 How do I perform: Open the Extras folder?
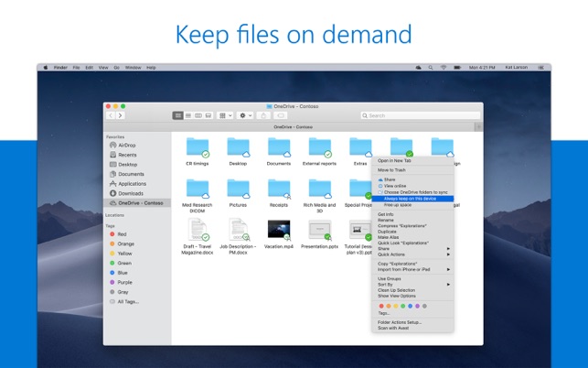(360, 147)
